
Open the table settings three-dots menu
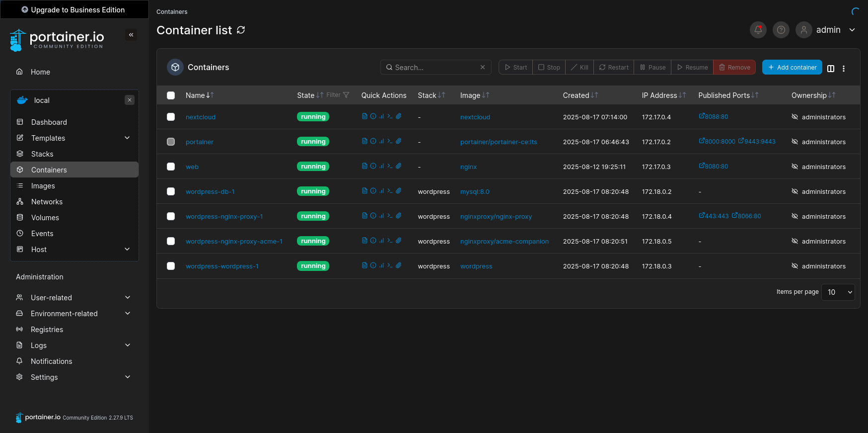pyautogui.click(x=844, y=69)
